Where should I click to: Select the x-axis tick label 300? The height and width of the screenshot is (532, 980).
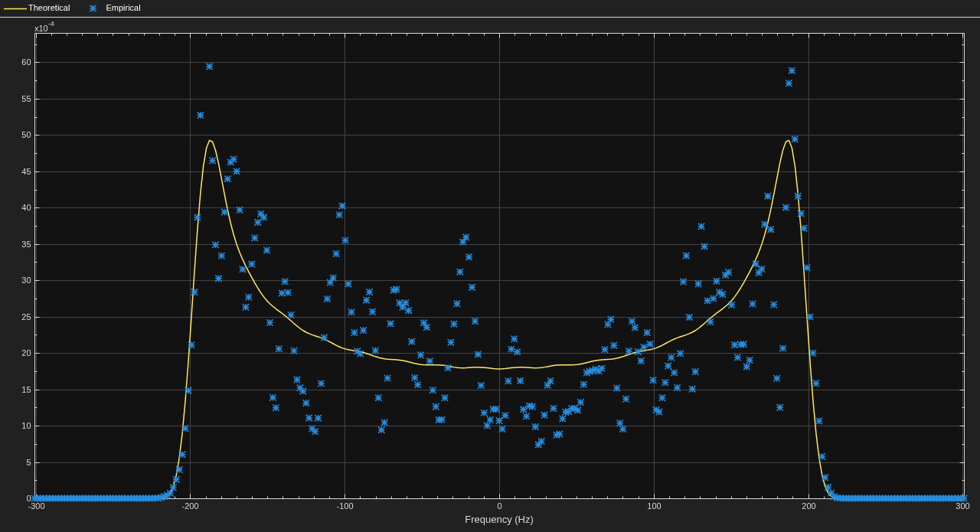(x=962, y=505)
